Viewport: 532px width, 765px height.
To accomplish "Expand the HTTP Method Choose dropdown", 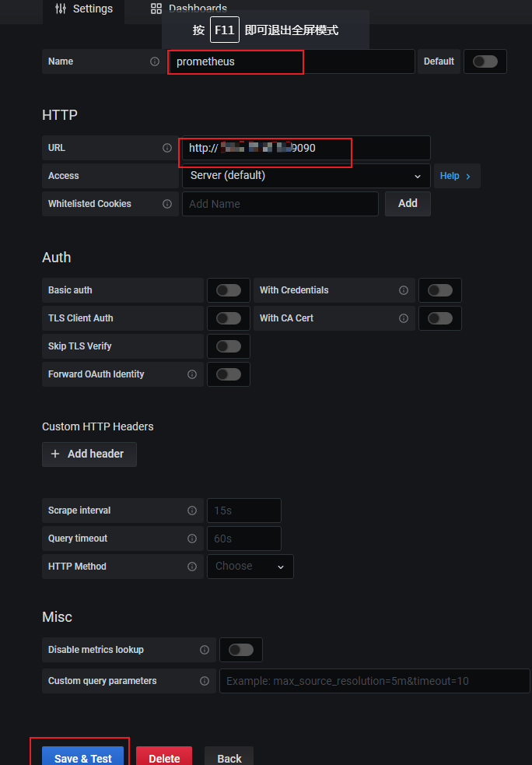I will tap(250, 567).
